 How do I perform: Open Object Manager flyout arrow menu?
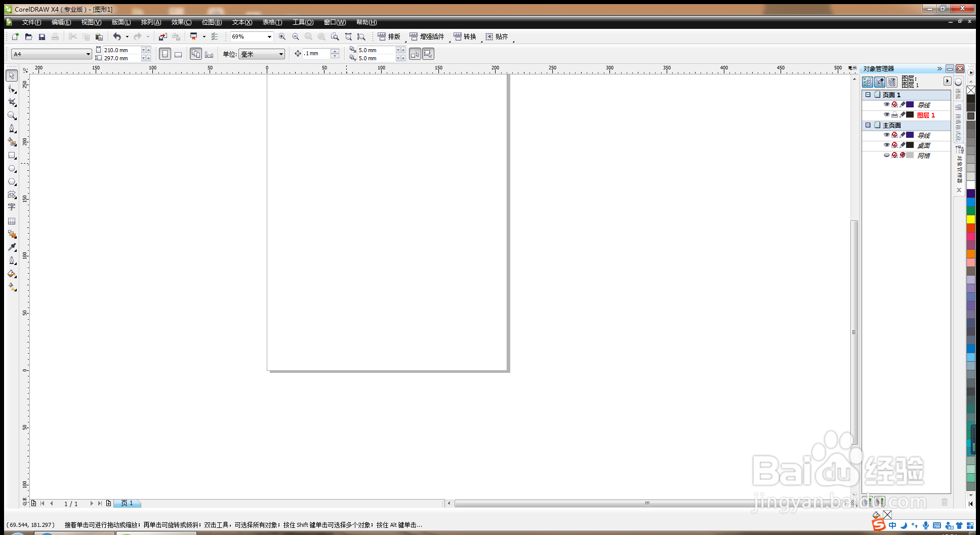click(947, 81)
